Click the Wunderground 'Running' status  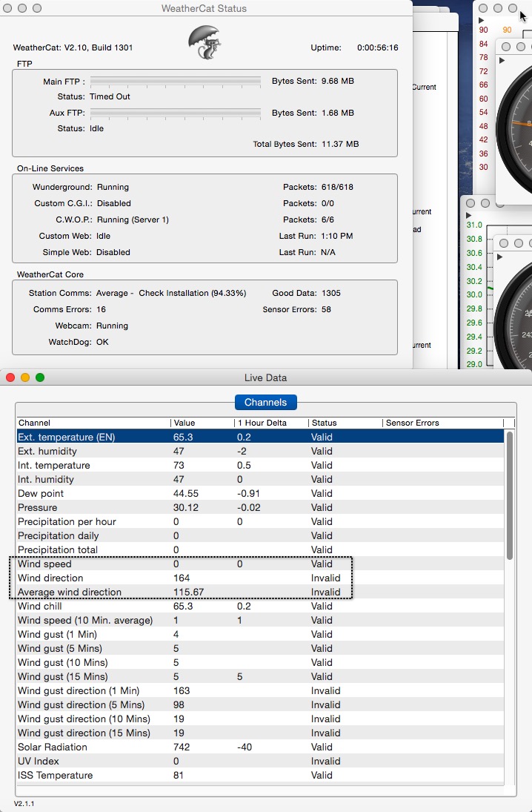tap(113, 187)
